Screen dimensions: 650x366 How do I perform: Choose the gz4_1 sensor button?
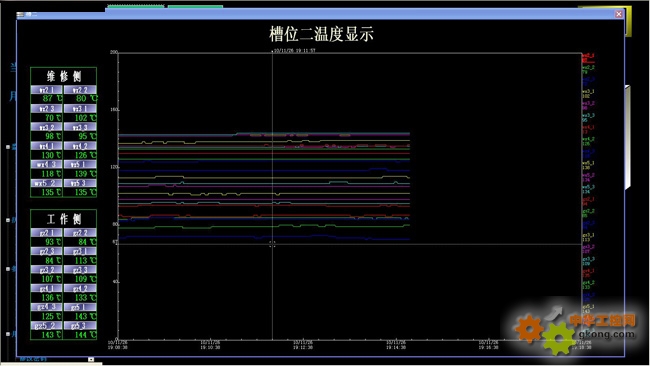point(46,288)
